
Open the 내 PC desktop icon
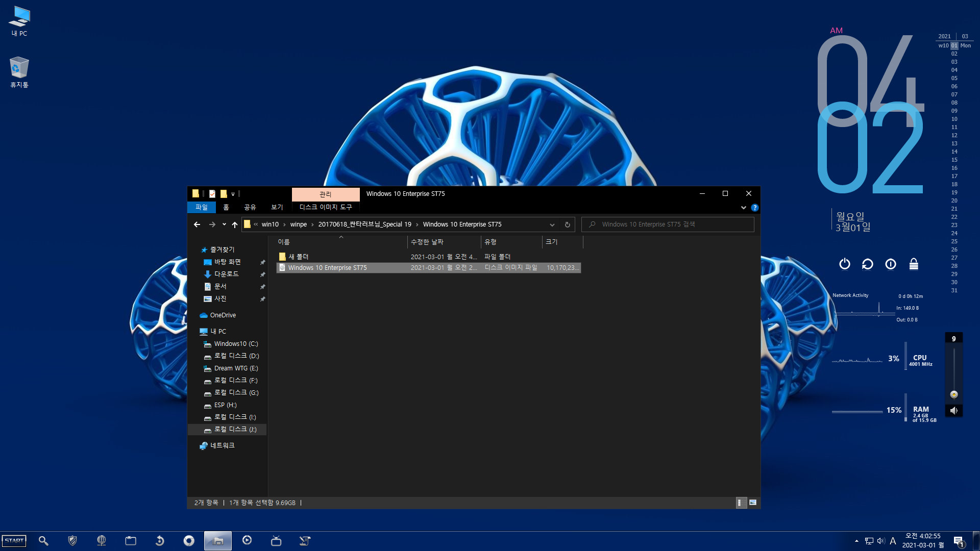(19, 21)
